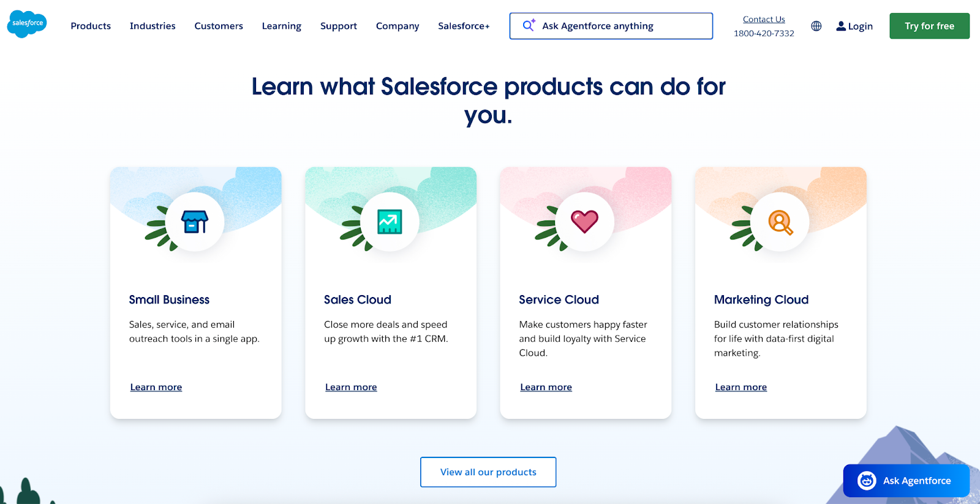The width and height of the screenshot is (980, 504).
Task: Click the View all our products button
Action: [488, 472]
